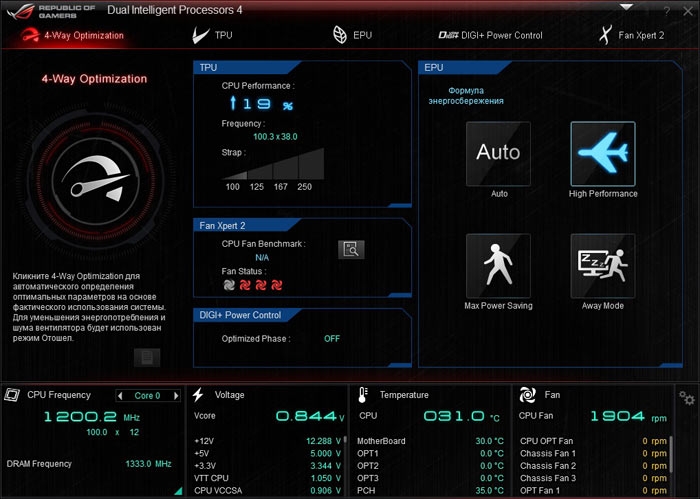Expand the top white triangle dropdown
The height and width of the screenshot is (499, 700).
point(626,5)
